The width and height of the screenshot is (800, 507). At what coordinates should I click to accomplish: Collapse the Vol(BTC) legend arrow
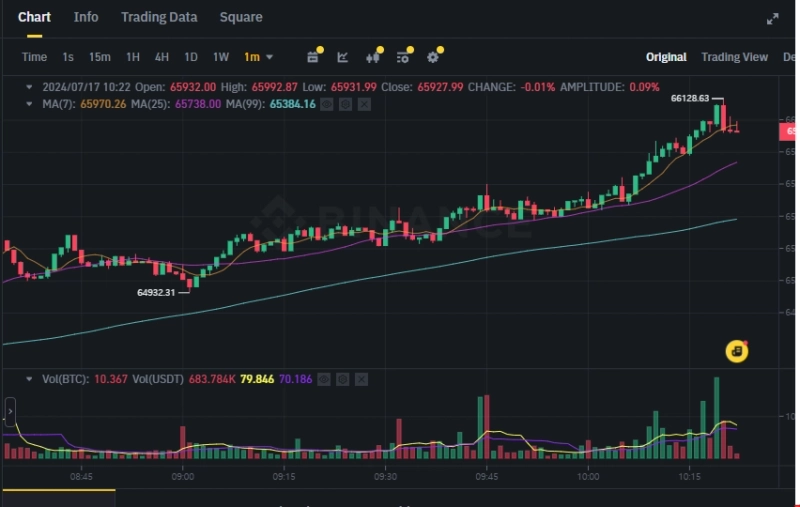coord(29,379)
